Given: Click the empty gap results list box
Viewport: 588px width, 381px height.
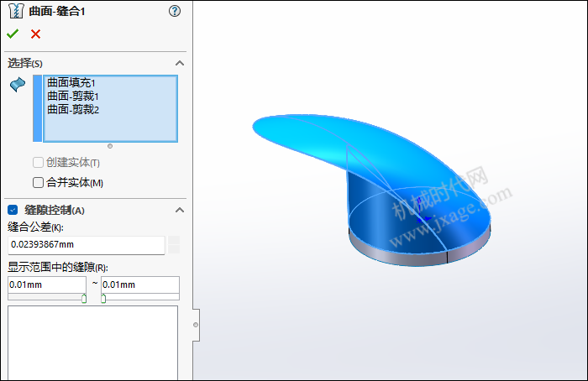Looking at the screenshot, I should click(92, 342).
